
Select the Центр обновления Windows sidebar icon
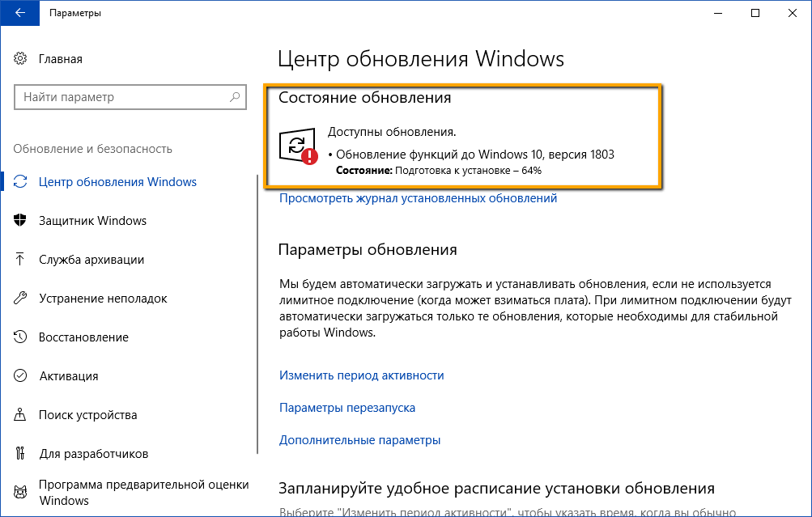pos(21,182)
